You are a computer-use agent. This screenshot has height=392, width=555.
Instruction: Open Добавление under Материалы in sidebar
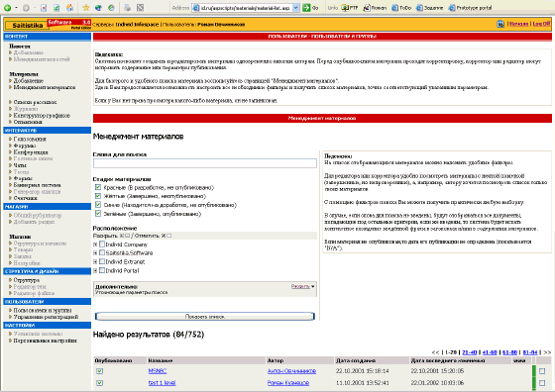(x=29, y=81)
